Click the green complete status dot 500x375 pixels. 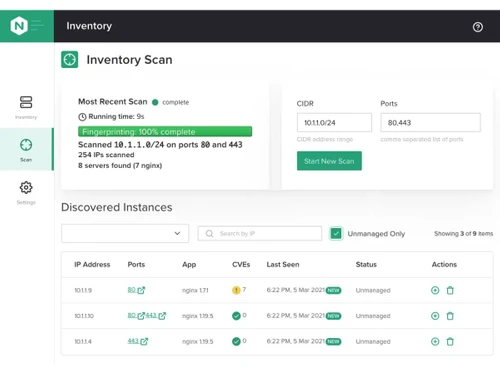(x=155, y=102)
